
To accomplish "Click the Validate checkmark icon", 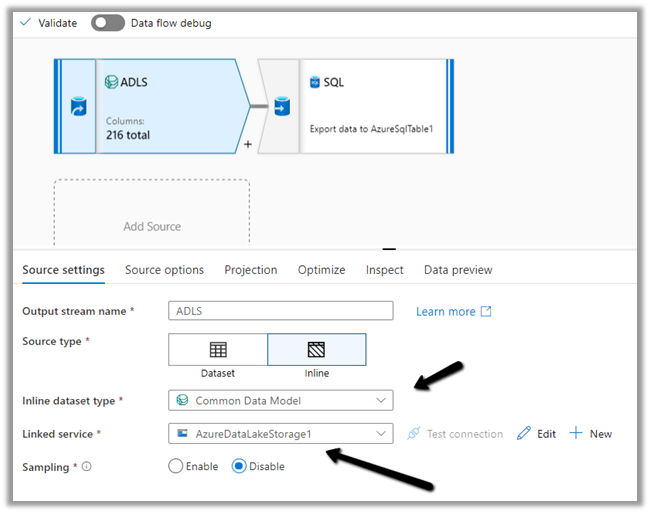I will [25, 23].
